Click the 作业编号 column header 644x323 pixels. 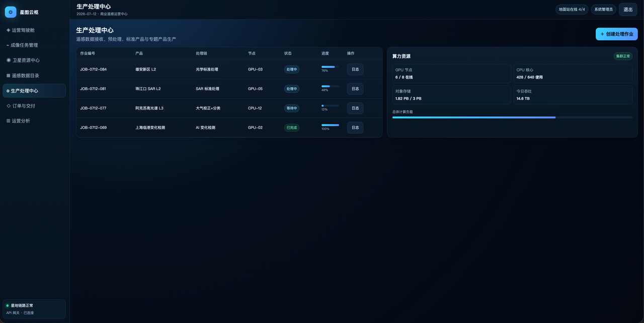click(88, 53)
